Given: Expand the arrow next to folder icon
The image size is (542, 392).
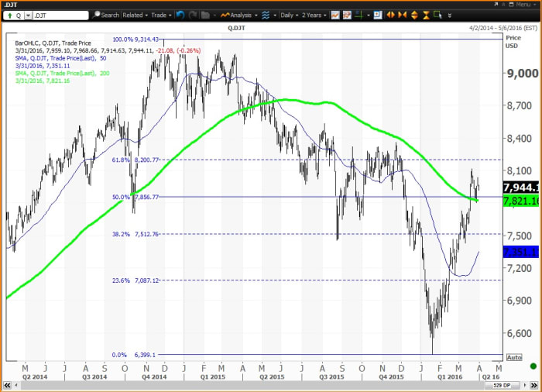Looking at the screenshot, I should (214, 15).
